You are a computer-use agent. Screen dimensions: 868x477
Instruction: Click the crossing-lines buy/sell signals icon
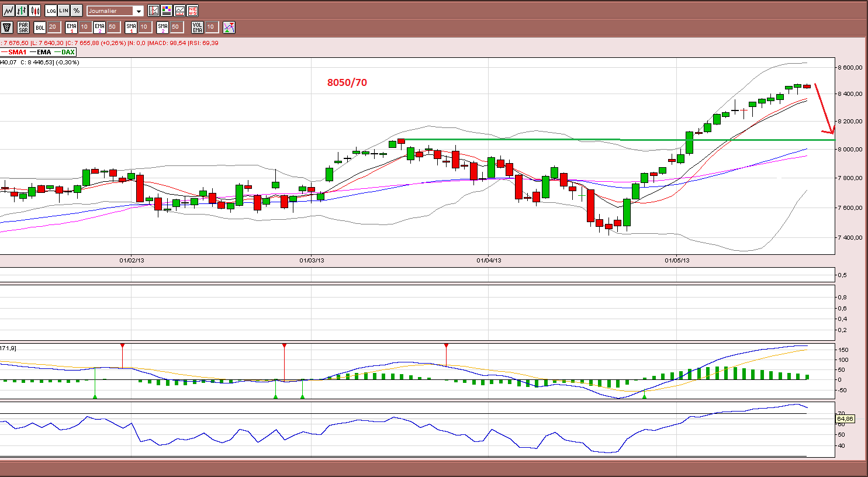pos(229,27)
